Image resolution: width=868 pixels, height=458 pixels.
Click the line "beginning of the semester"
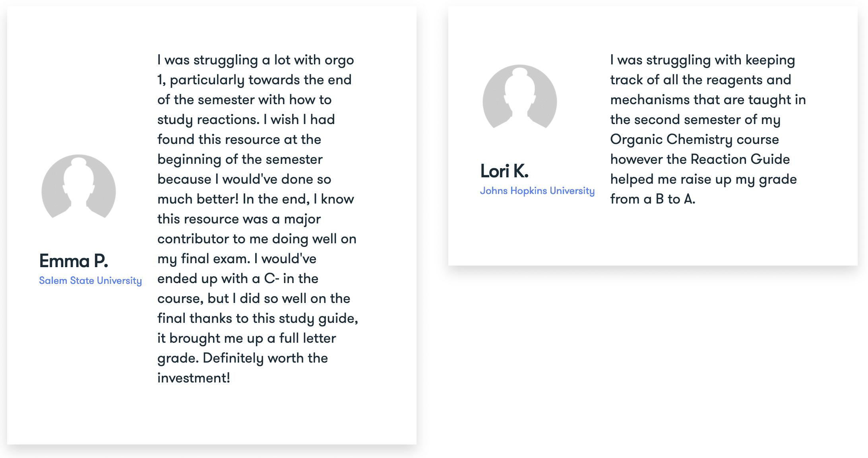pos(240,159)
